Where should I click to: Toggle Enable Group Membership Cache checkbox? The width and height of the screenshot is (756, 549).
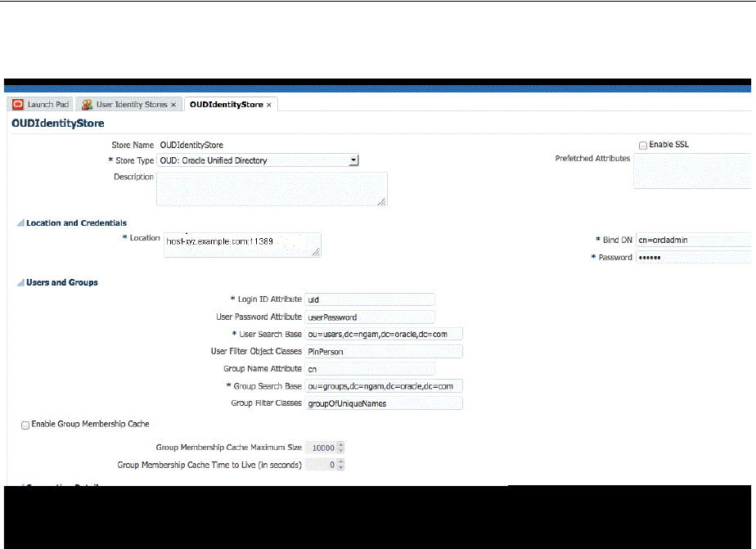tap(25, 425)
